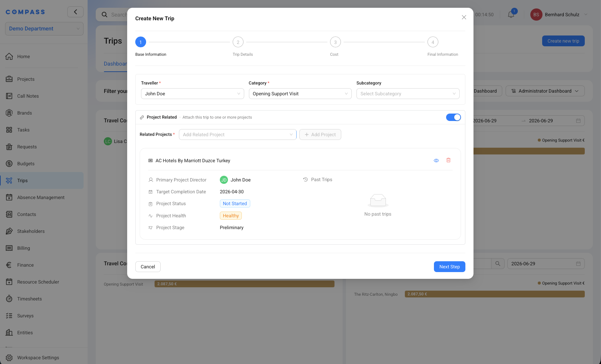Open notifications bell
The image size is (601, 364).
pyautogui.click(x=511, y=15)
